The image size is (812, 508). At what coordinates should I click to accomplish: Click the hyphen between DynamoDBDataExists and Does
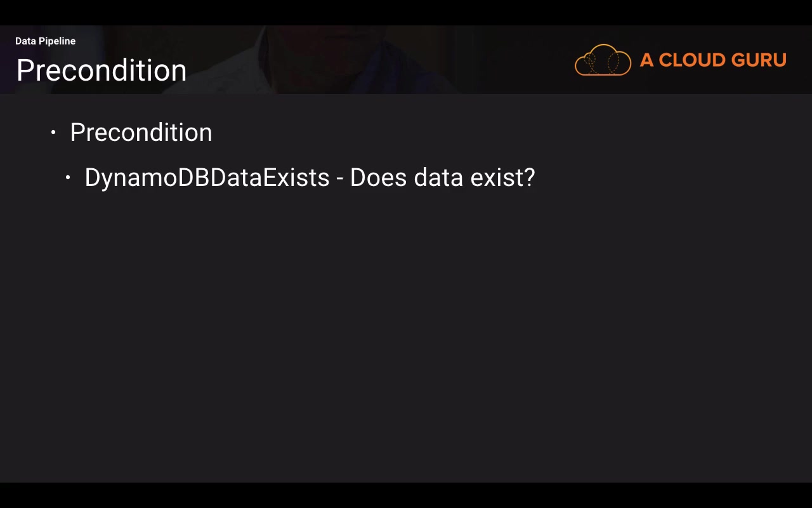(340, 180)
